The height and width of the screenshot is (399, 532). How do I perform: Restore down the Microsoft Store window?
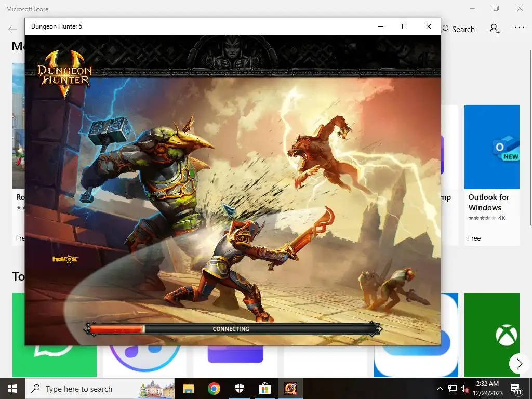[x=496, y=8]
